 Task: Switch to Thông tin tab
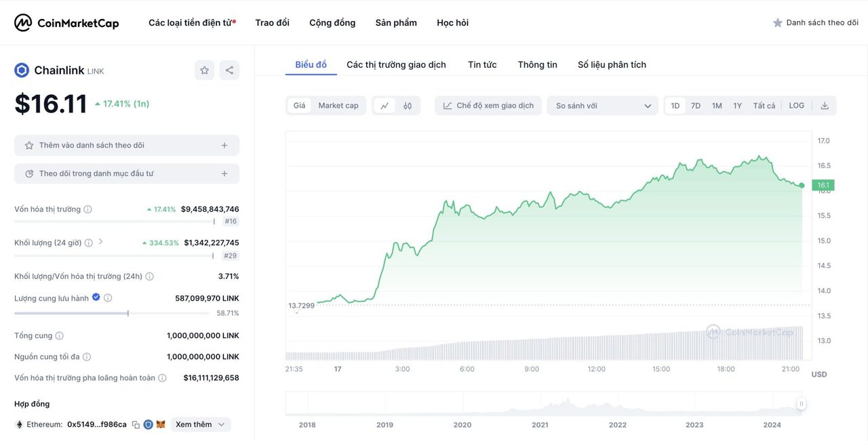click(538, 65)
